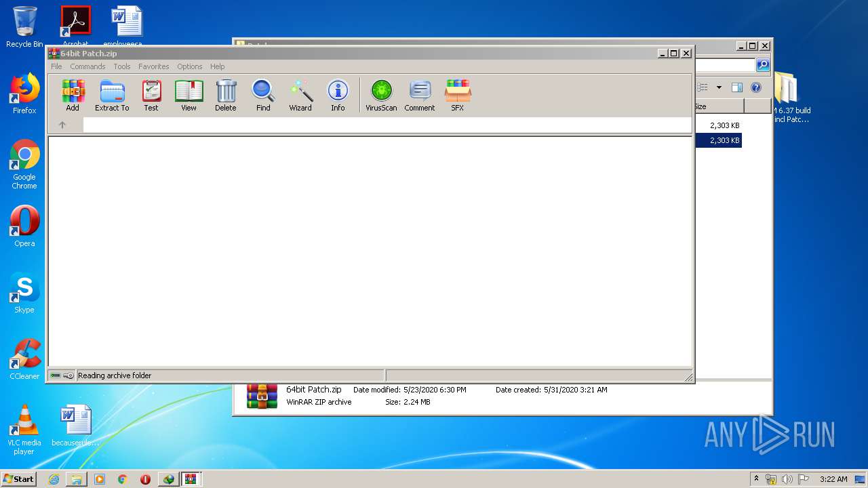Open the becauserule Word document on desktop

[x=75, y=426]
